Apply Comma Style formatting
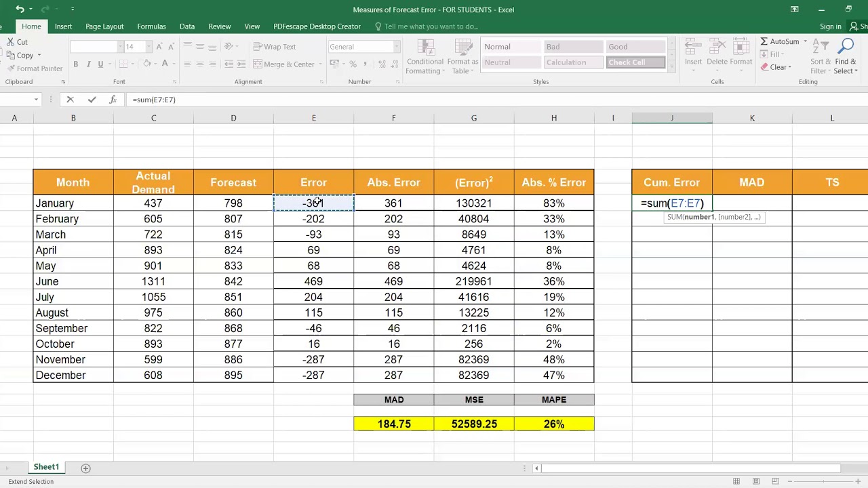Image resolution: width=868 pixels, height=488 pixels. point(366,64)
